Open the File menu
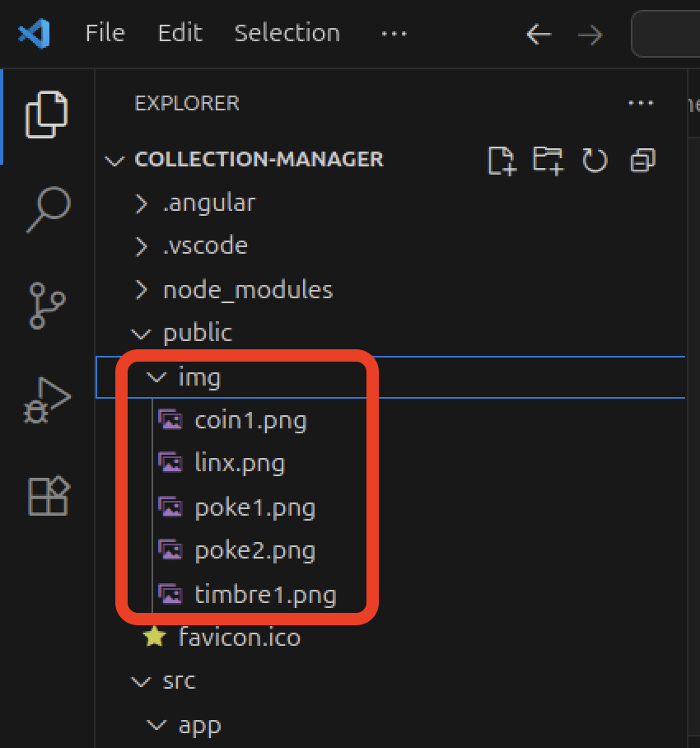This screenshot has width=700, height=748. tap(105, 33)
